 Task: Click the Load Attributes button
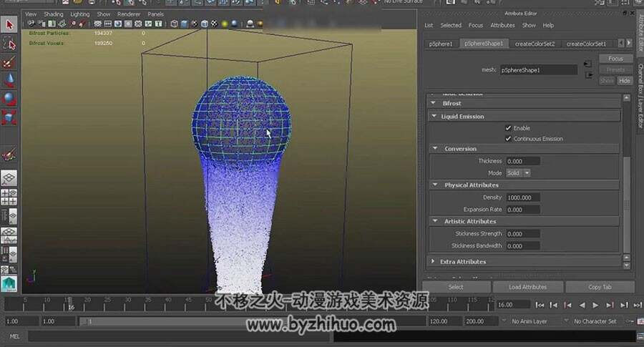coord(528,287)
